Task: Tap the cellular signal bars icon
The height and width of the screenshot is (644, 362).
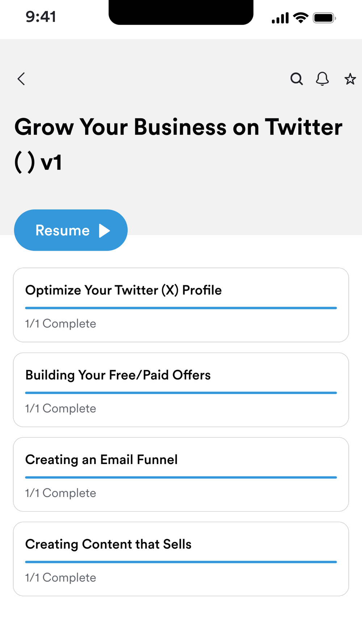Action: (280, 18)
